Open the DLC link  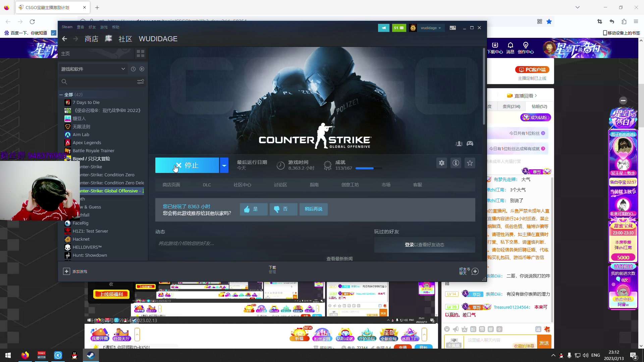point(207,185)
